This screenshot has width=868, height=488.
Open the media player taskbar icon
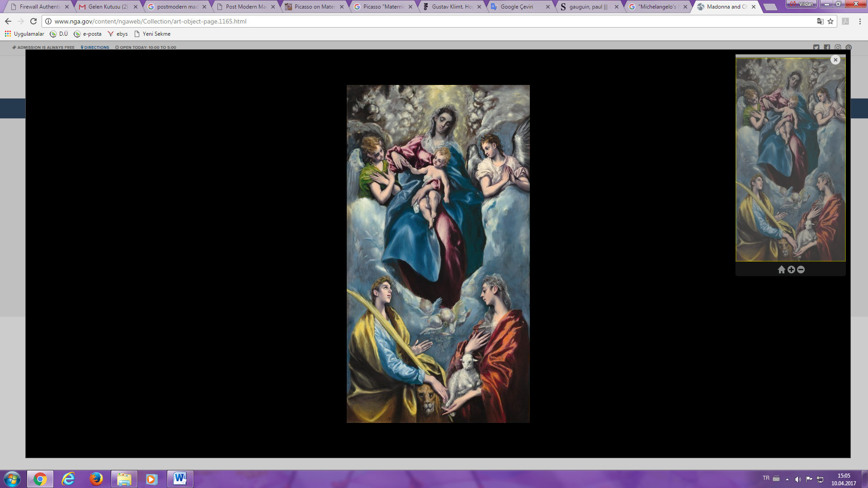151,479
